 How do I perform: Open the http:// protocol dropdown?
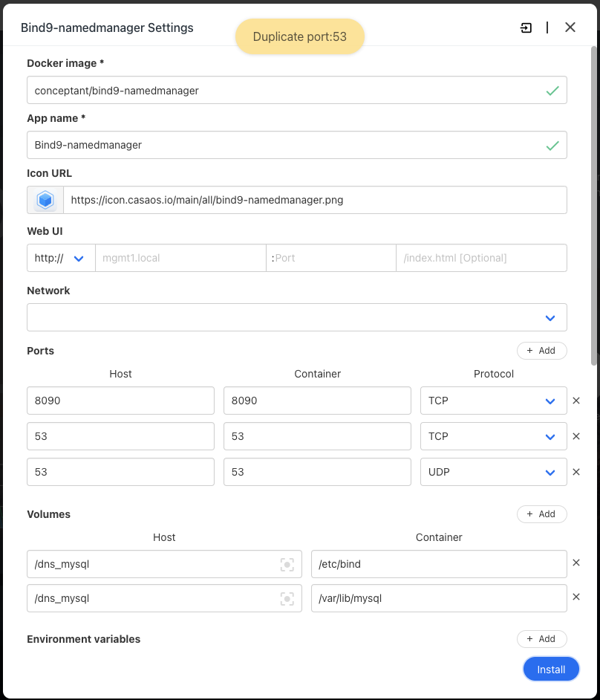point(60,258)
